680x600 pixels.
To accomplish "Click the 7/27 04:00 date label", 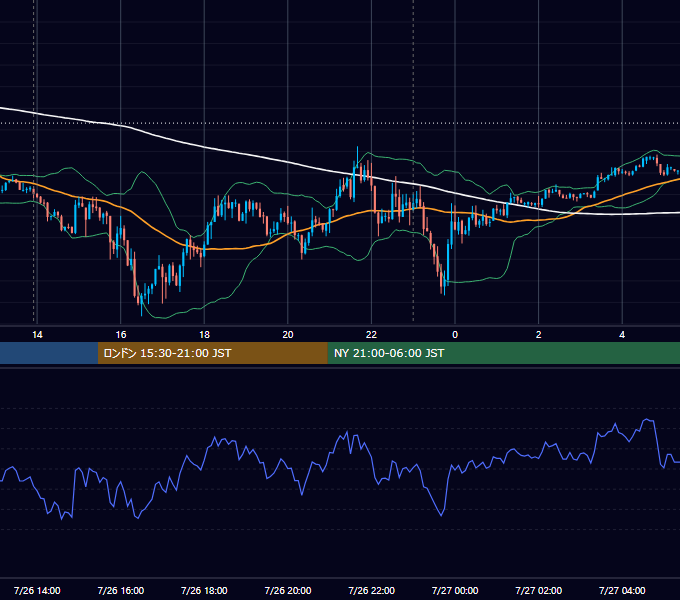I will [x=622, y=590].
